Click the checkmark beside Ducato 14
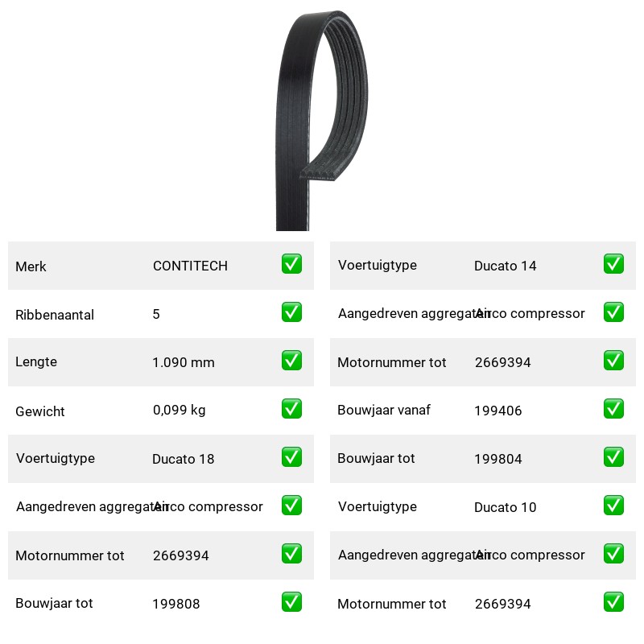This screenshot has height=644, width=644. tap(613, 264)
